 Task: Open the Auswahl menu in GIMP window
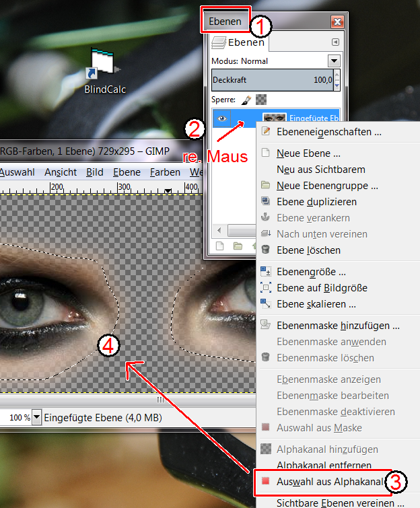[17, 172]
